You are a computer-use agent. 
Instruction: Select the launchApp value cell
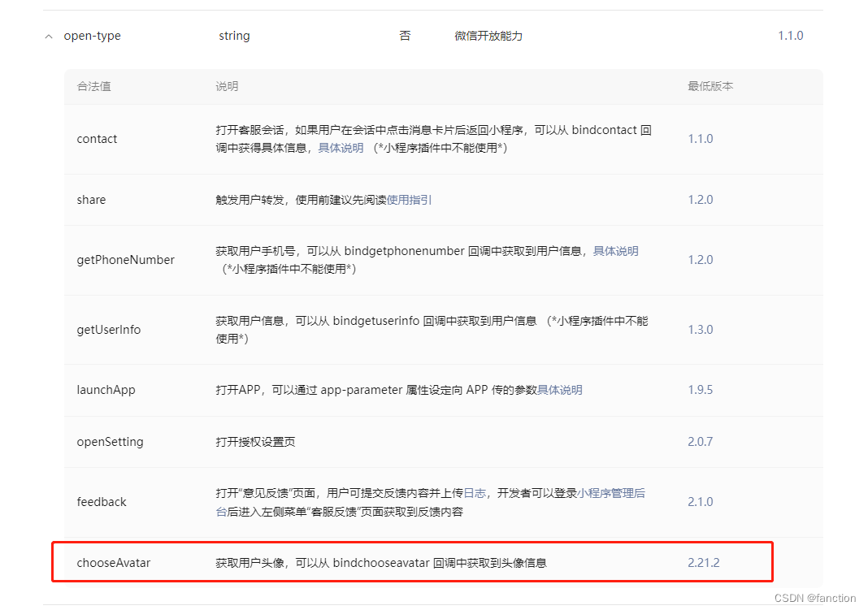(x=106, y=390)
